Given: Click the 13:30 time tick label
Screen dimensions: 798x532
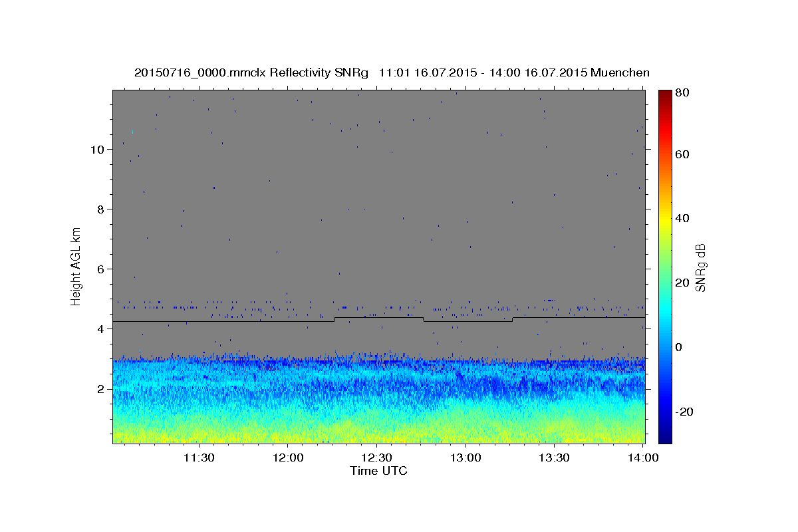Looking at the screenshot, I should [x=554, y=458].
